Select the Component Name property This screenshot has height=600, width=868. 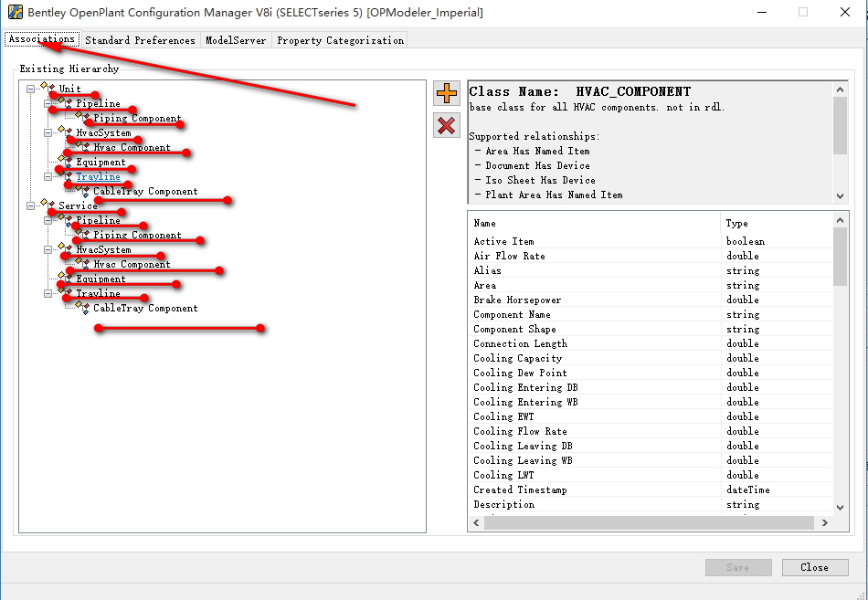pyautogui.click(x=651, y=314)
